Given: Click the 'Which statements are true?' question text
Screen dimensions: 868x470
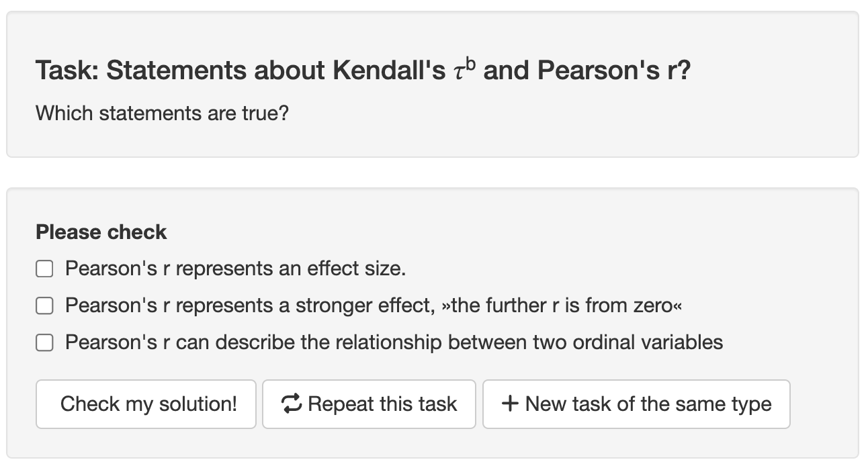Looking at the screenshot, I should click(162, 113).
